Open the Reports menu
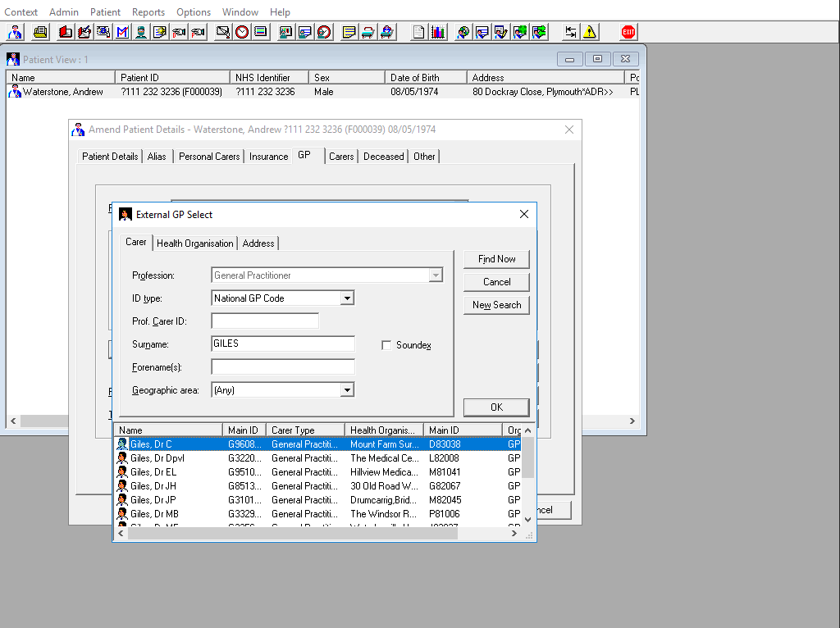Screen dimensions: 840x628 (148, 11)
